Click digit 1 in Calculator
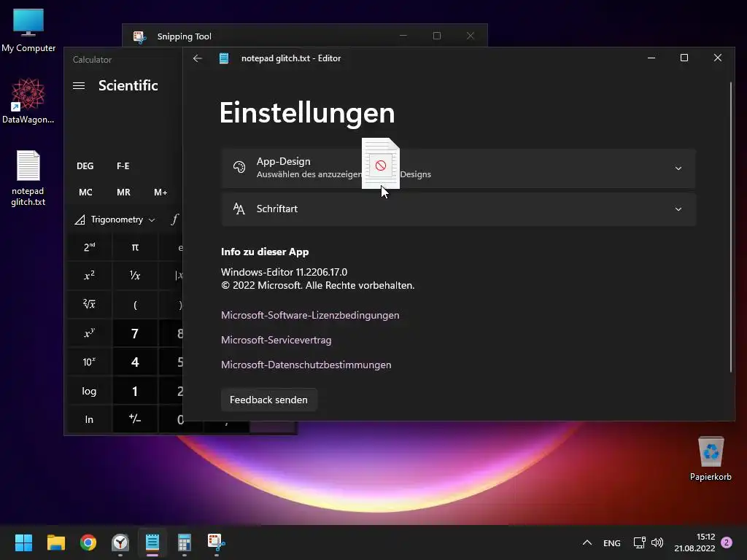The height and width of the screenshot is (560, 747). 135,391
